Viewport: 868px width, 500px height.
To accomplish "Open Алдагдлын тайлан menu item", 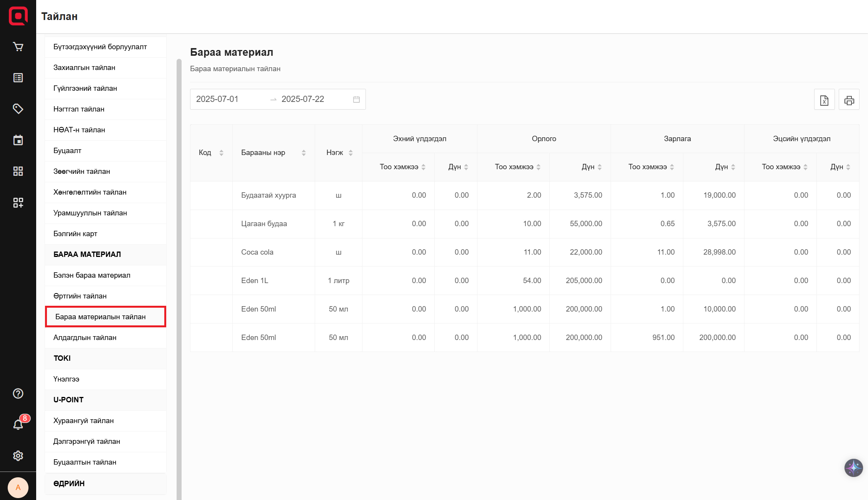I will coord(85,337).
